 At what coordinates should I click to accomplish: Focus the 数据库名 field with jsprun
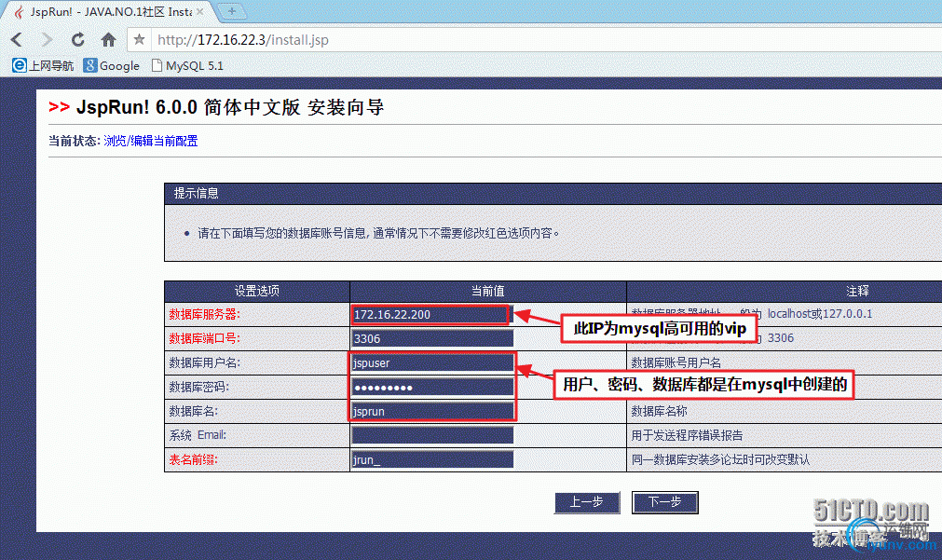pos(432,411)
